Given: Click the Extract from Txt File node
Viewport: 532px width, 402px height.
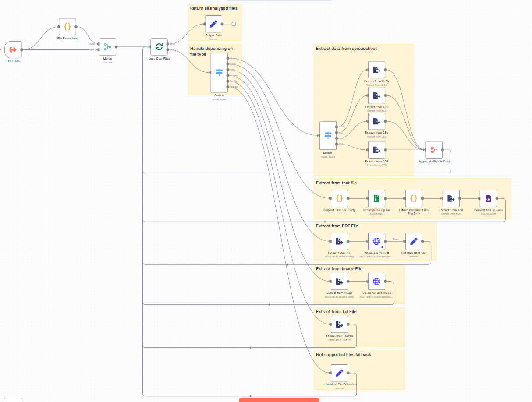Looking at the screenshot, I should coord(339,324).
